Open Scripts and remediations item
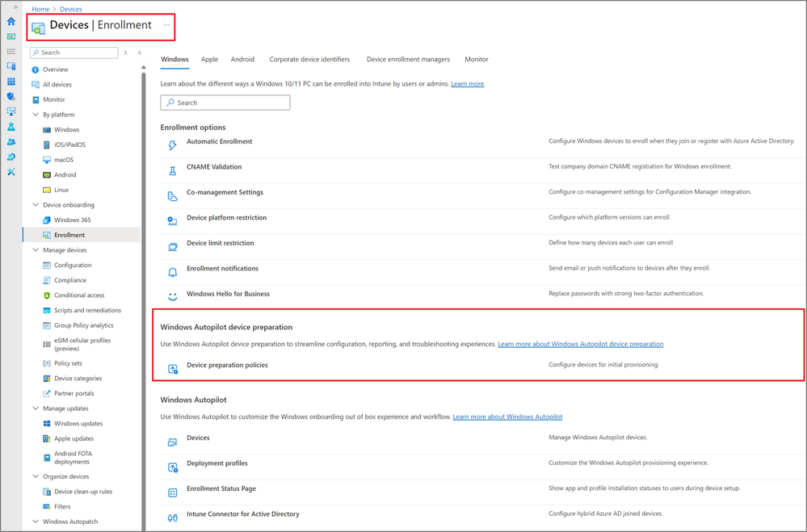 pyautogui.click(x=87, y=310)
